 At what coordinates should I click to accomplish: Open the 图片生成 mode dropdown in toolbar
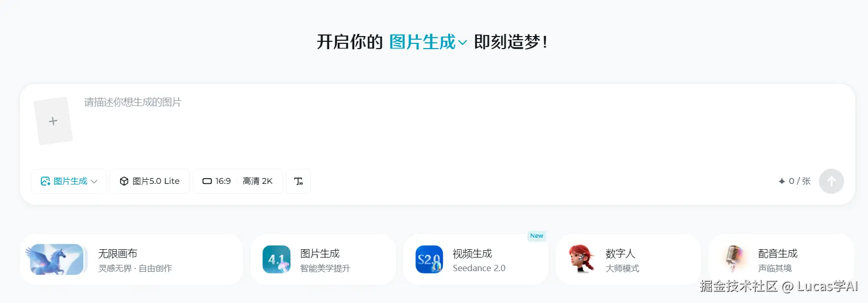click(x=69, y=181)
